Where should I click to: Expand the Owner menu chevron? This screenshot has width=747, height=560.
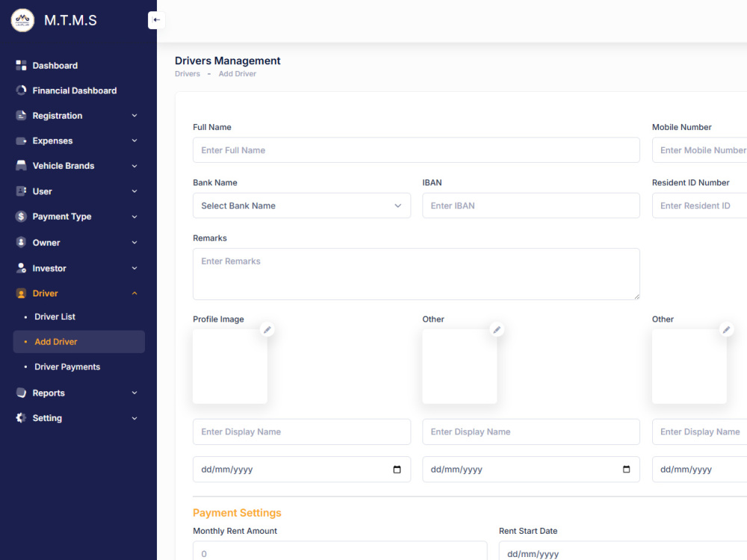click(134, 243)
